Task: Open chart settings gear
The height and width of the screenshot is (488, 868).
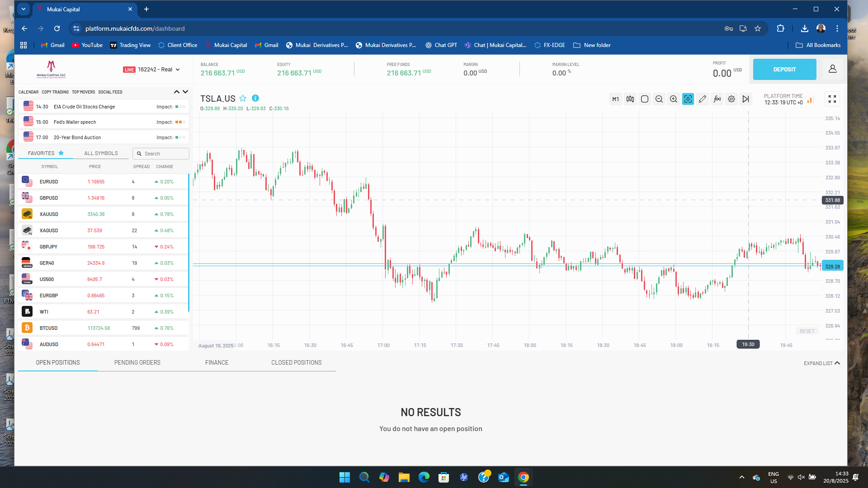Action: [x=731, y=99]
